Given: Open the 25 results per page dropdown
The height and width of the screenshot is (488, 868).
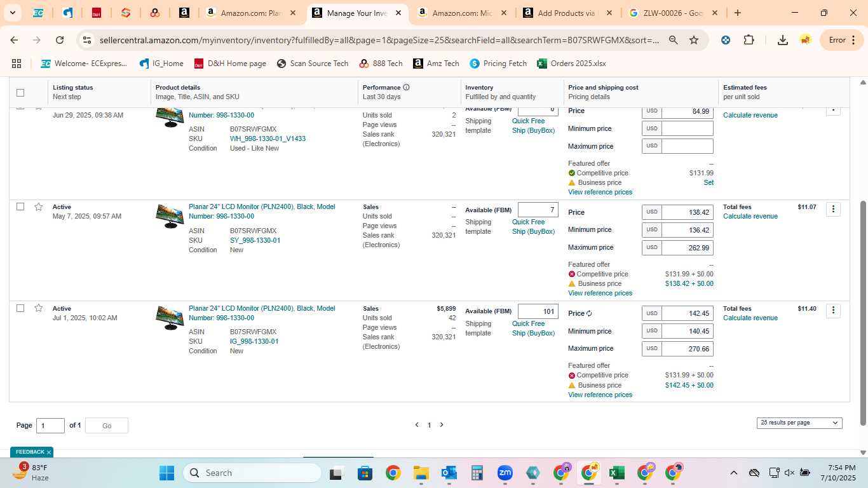Looking at the screenshot, I should tap(799, 423).
